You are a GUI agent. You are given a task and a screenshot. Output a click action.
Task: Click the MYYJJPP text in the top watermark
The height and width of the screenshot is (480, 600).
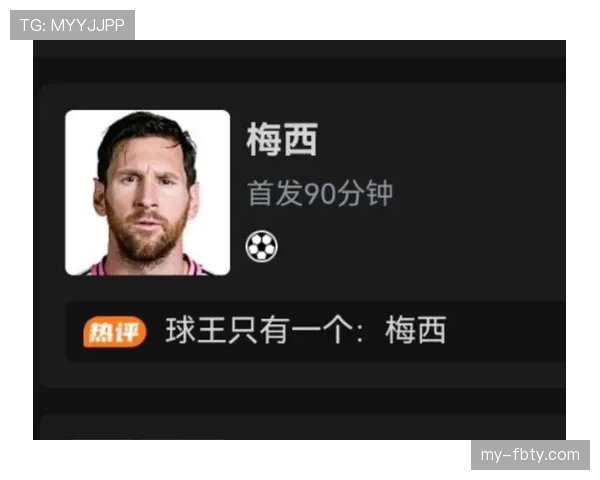88,25
